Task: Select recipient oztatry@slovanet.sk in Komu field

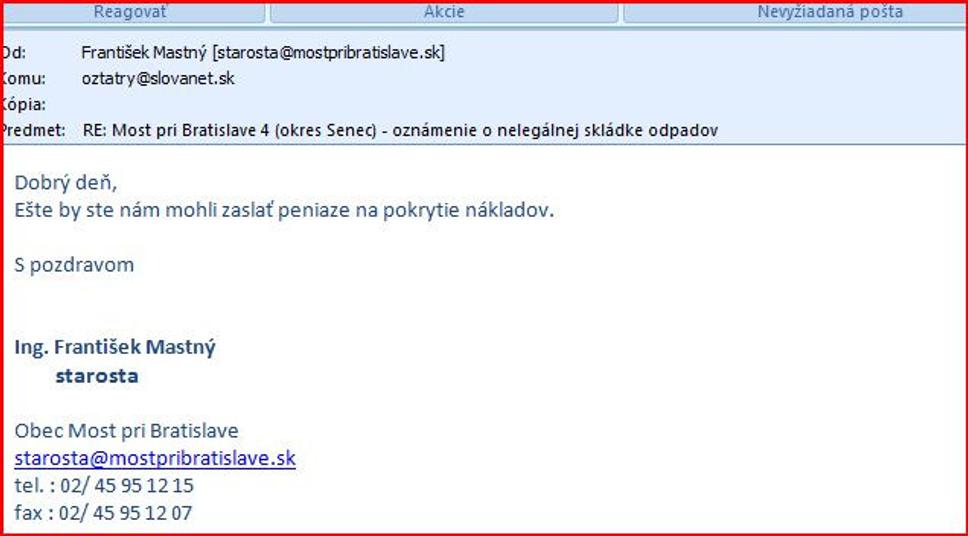Action: [158, 78]
